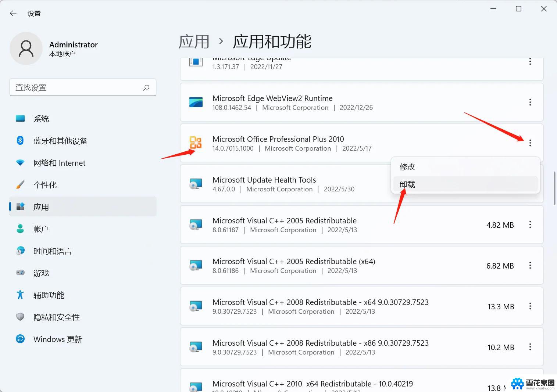Maximize the settings window
This screenshot has width=557, height=392.
click(518, 9)
